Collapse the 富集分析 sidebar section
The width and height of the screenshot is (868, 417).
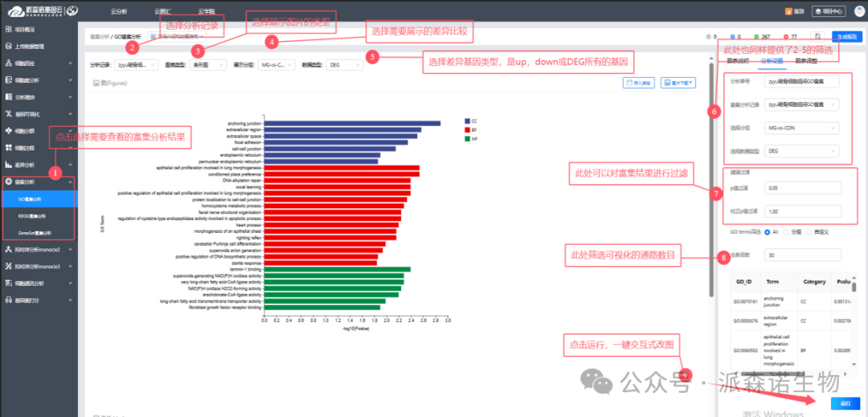(x=70, y=182)
